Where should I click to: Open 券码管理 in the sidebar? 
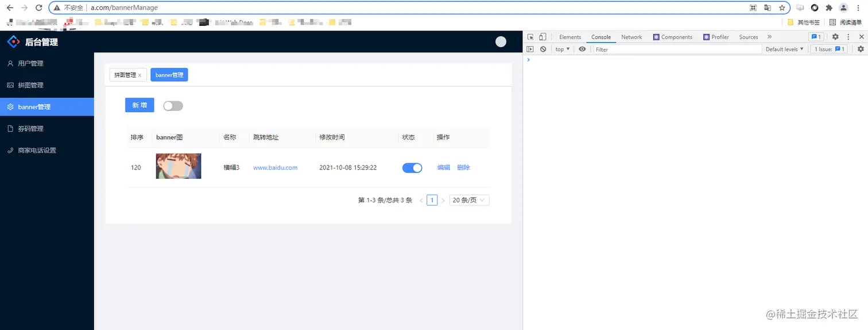(47, 129)
